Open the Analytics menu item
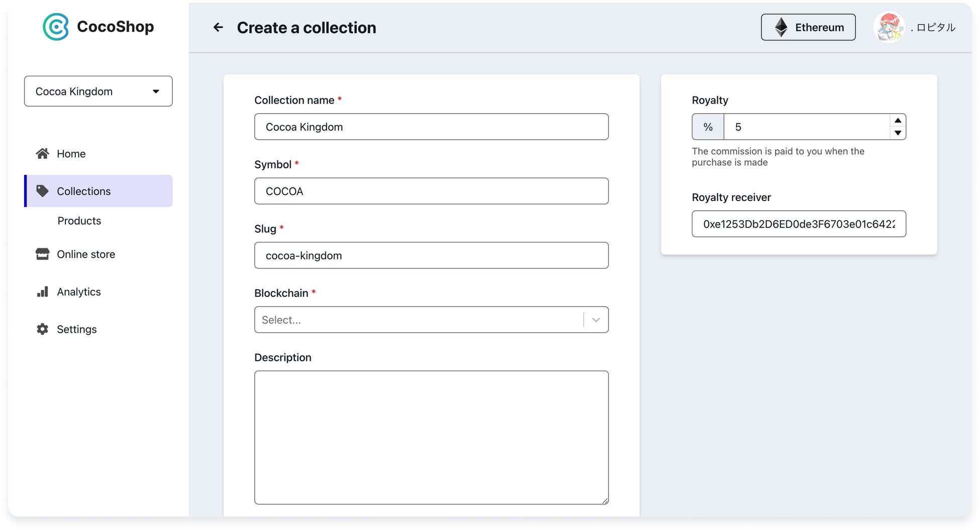 tap(79, 292)
